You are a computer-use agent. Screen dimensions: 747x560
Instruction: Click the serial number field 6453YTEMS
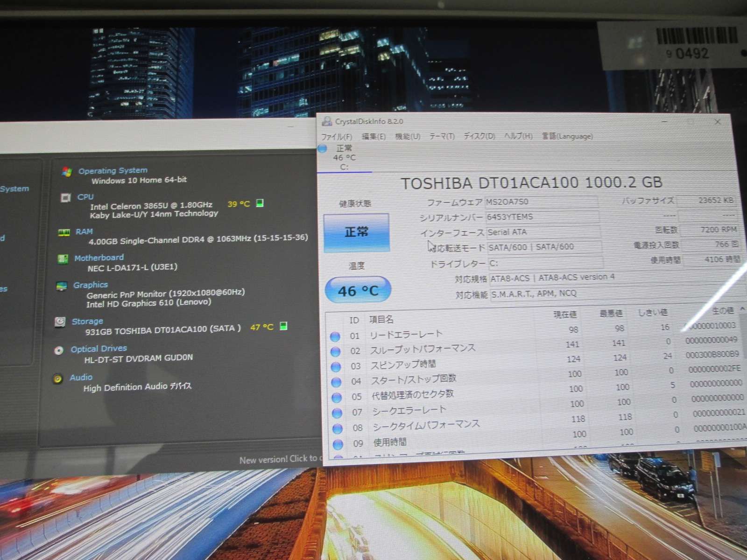pos(542,217)
